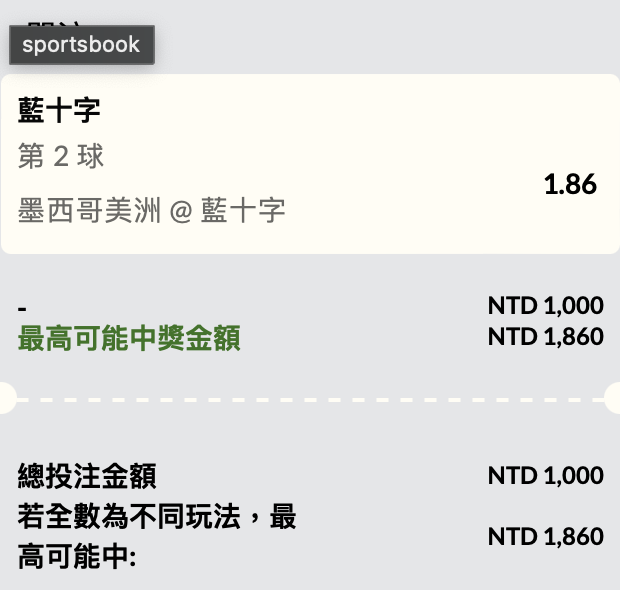Open the 墨西哥美洲 @ 藍十字 match

tap(152, 210)
